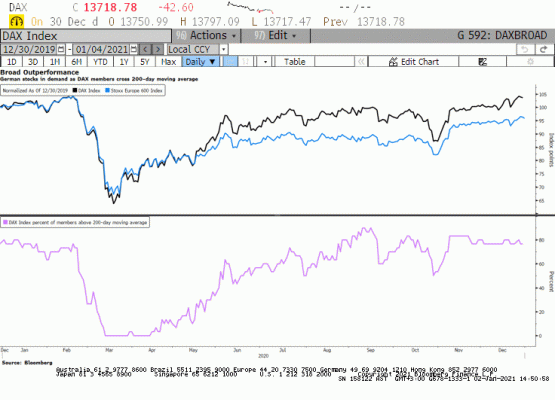Click the G 592: DAXBROAD chart identifier
Image resolution: width=555 pixels, height=400 pixels.
(x=502, y=35)
